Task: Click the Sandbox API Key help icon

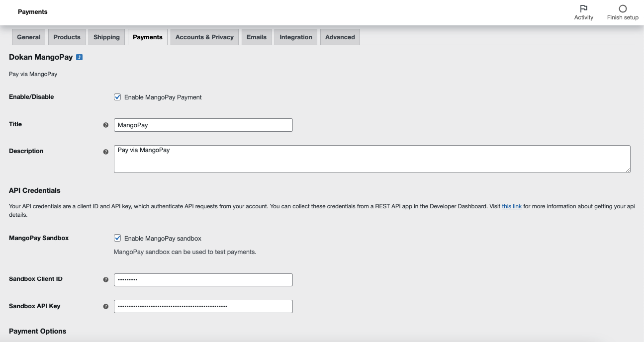Action: 105,307
